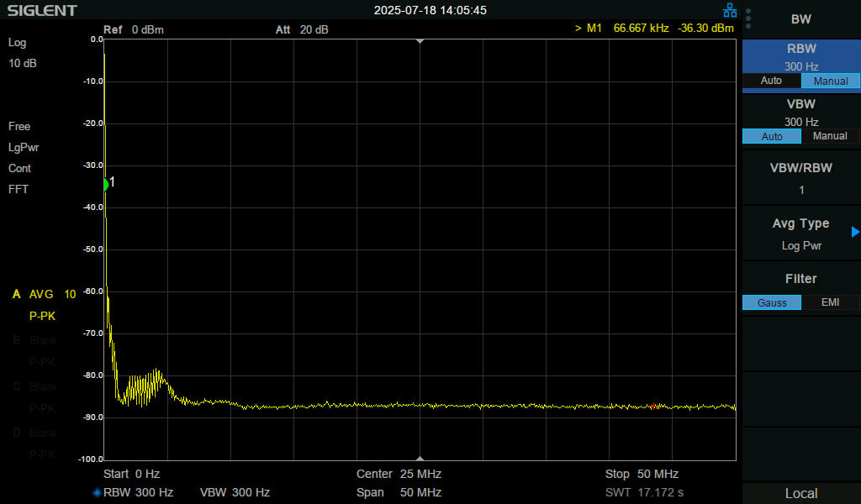
Task: Click the blue diamond beside RBW 300 Hz
Action: [x=97, y=492]
